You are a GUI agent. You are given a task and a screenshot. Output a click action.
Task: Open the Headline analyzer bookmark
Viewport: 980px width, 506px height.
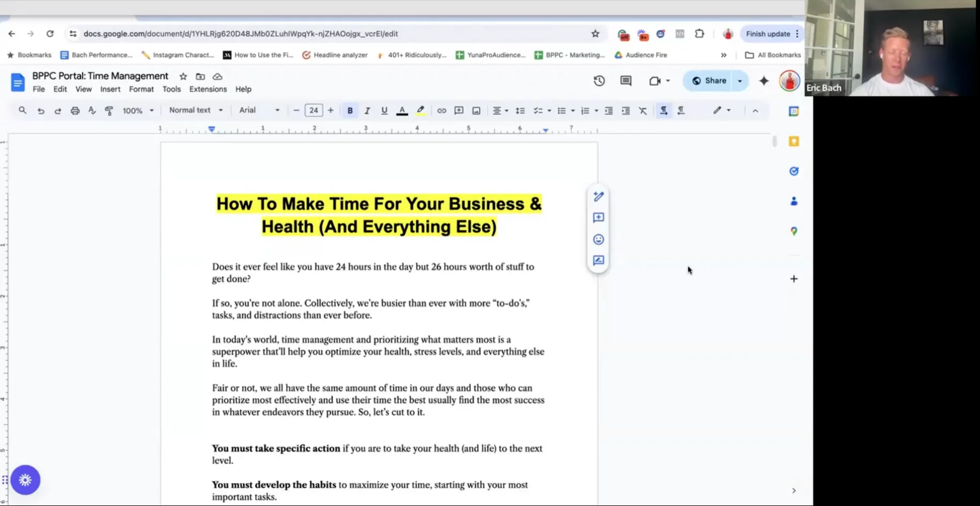point(335,55)
